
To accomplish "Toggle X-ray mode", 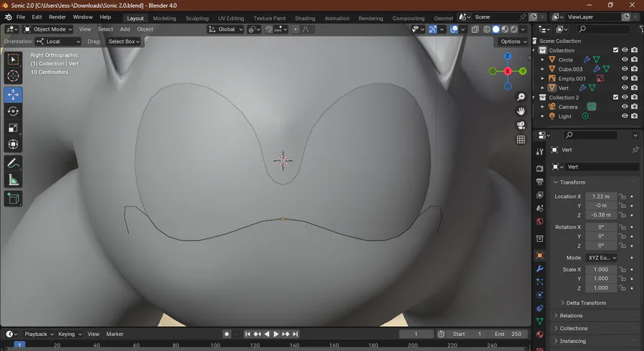I will pos(475,29).
